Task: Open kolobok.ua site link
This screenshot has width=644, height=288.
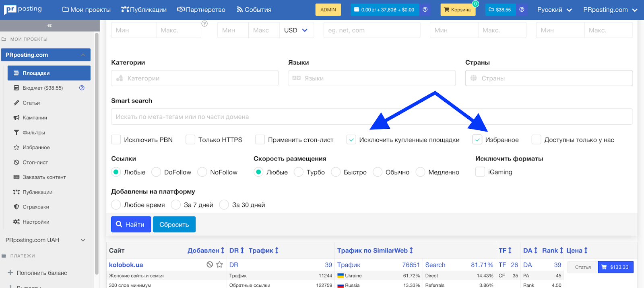Action: 126,265
